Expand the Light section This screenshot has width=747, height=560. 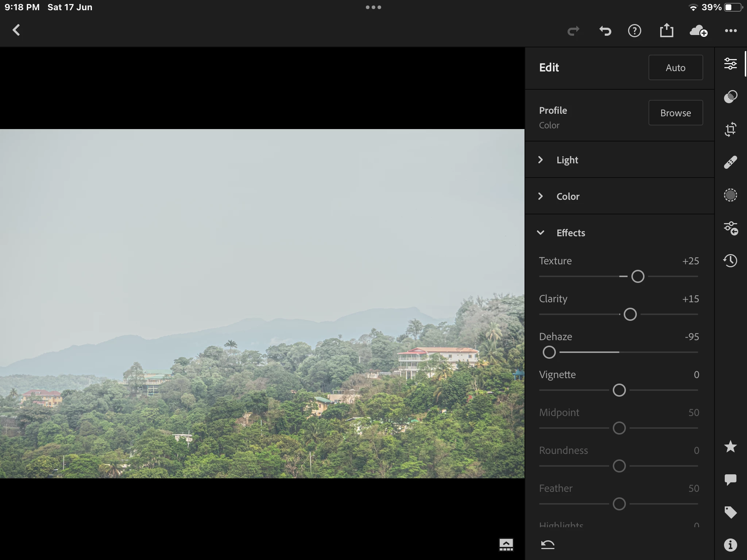point(567,160)
